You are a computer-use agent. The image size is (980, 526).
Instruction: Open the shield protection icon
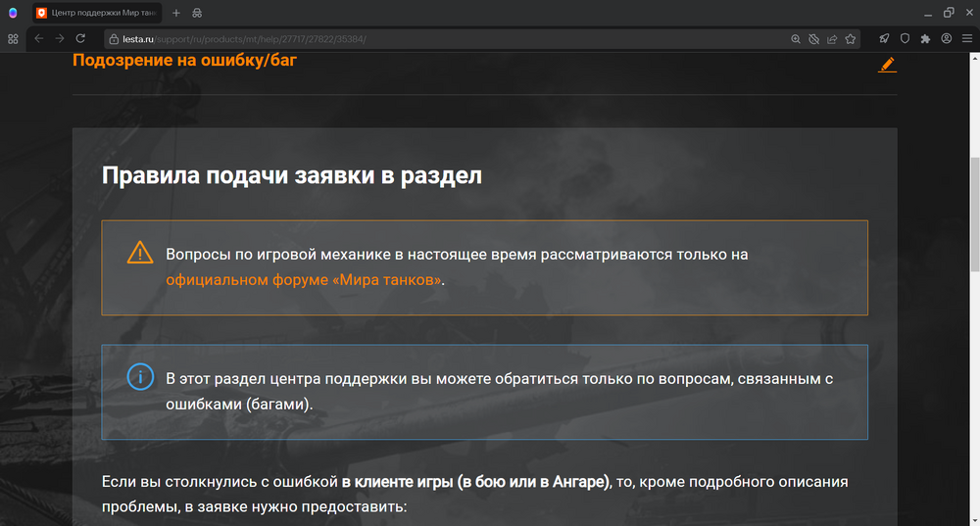point(905,39)
